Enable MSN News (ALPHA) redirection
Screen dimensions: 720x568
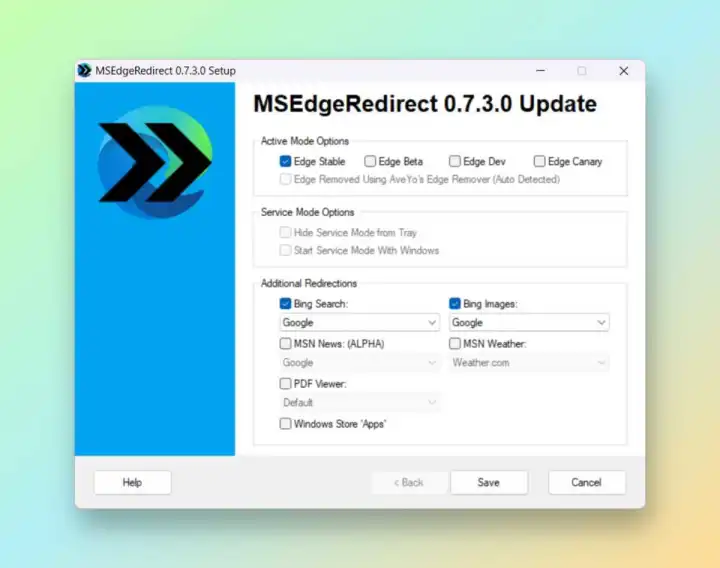286,343
